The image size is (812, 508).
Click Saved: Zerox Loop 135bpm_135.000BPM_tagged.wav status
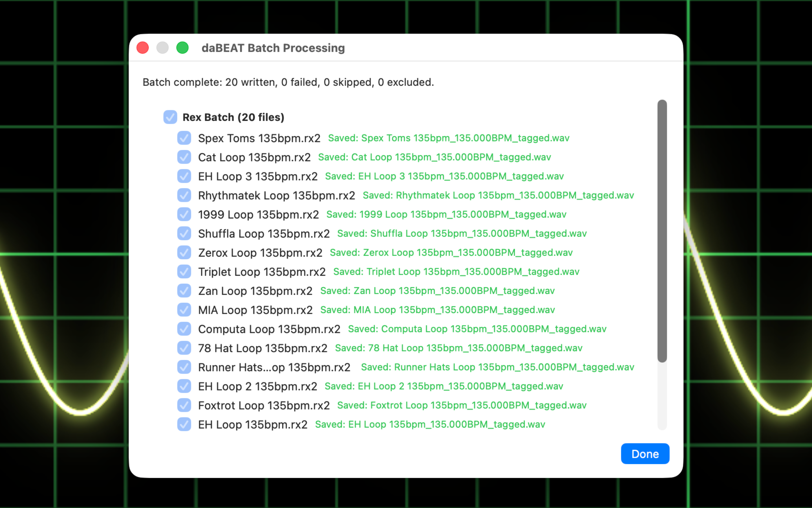click(x=451, y=253)
